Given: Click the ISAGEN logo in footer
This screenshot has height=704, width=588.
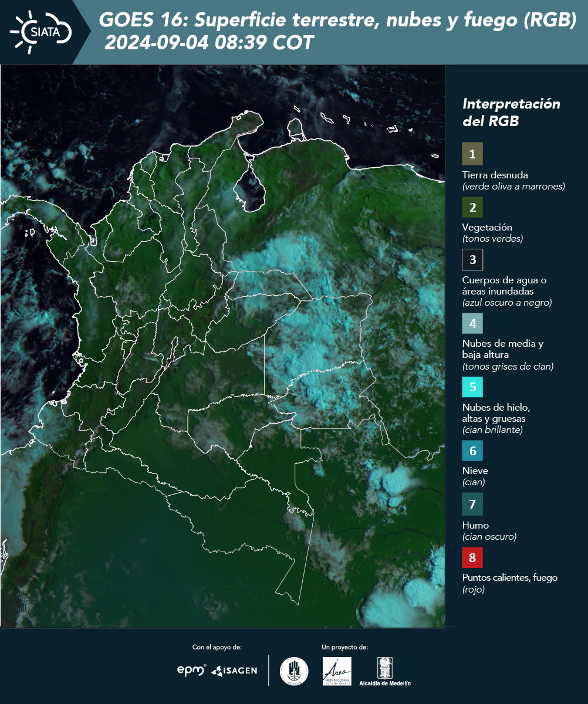Looking at the screenshot, I should pos(234,671).
